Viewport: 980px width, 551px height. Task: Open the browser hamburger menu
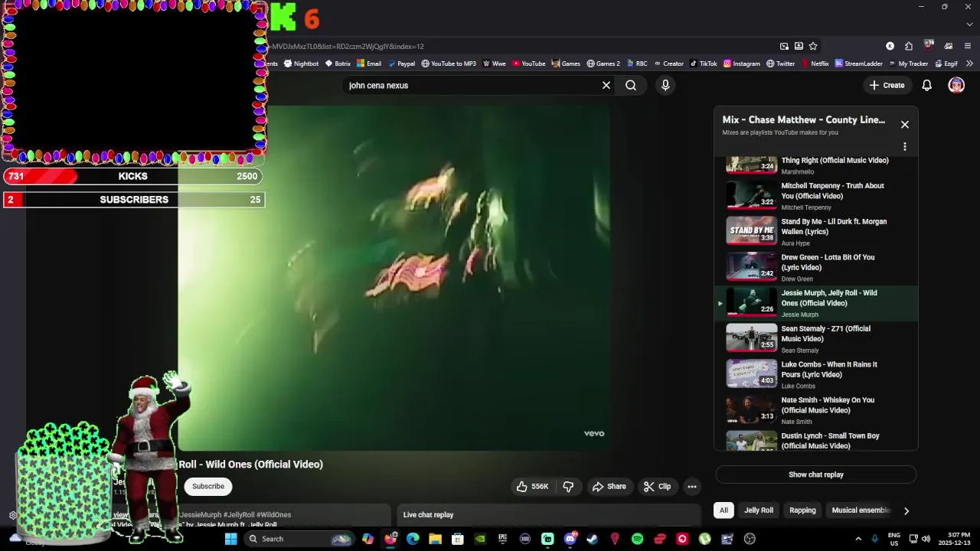pos(968,46)
